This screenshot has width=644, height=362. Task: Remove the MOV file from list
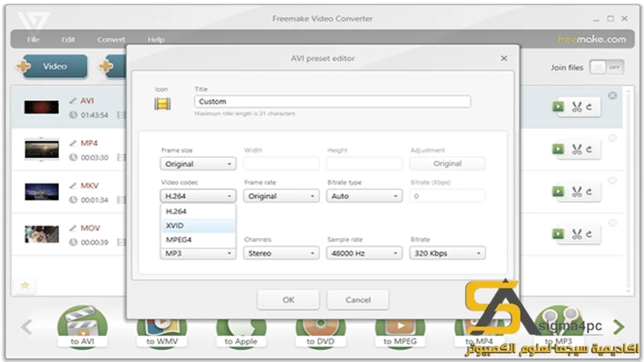612,223
